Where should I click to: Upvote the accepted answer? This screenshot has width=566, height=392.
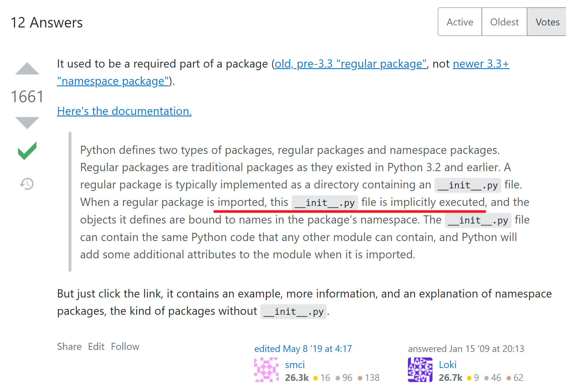coord(27,69)
